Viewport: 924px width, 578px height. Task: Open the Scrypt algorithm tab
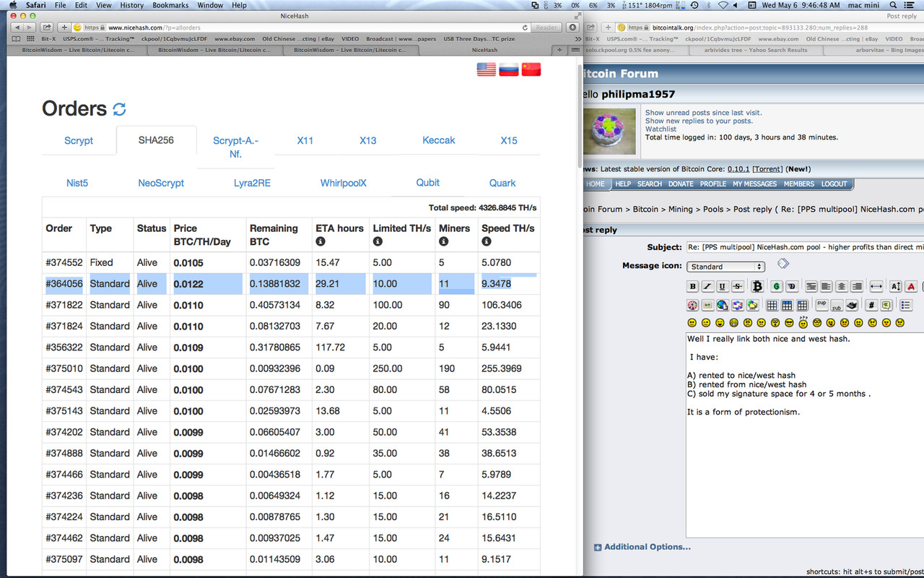point(79,140)
